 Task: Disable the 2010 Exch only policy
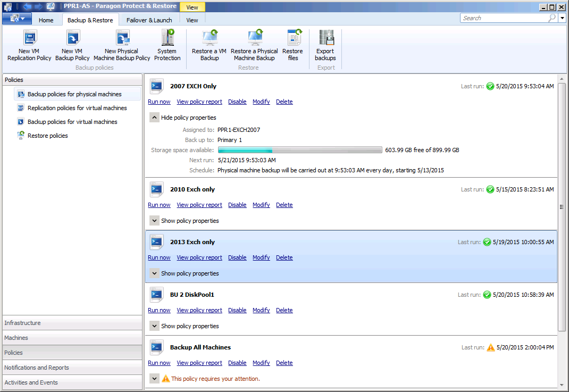point(237,205)
